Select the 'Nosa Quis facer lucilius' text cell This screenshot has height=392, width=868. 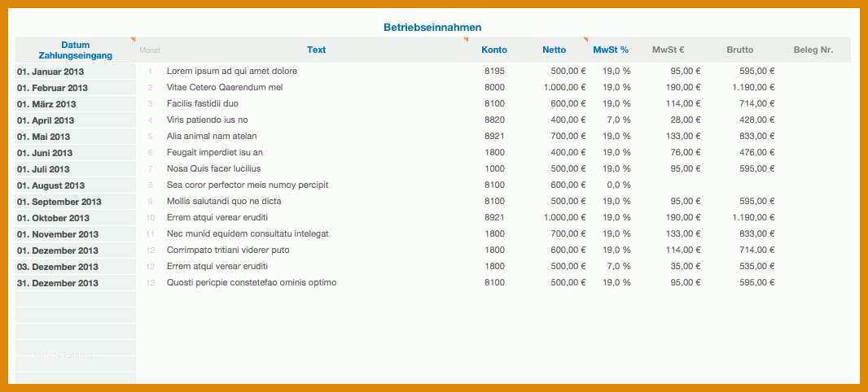213,168
